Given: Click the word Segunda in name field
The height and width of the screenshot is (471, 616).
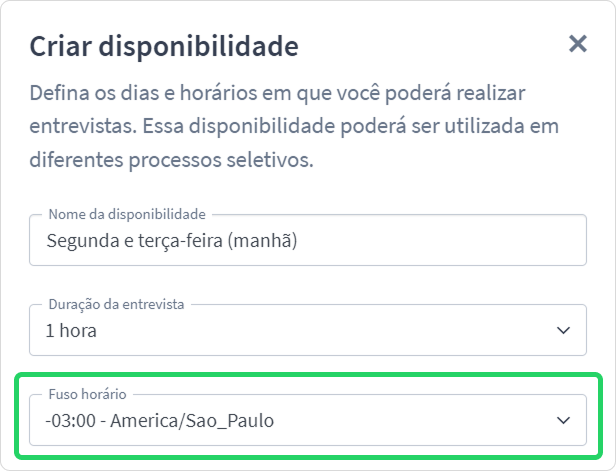Looking at the screenshot, I should (83, 241).
